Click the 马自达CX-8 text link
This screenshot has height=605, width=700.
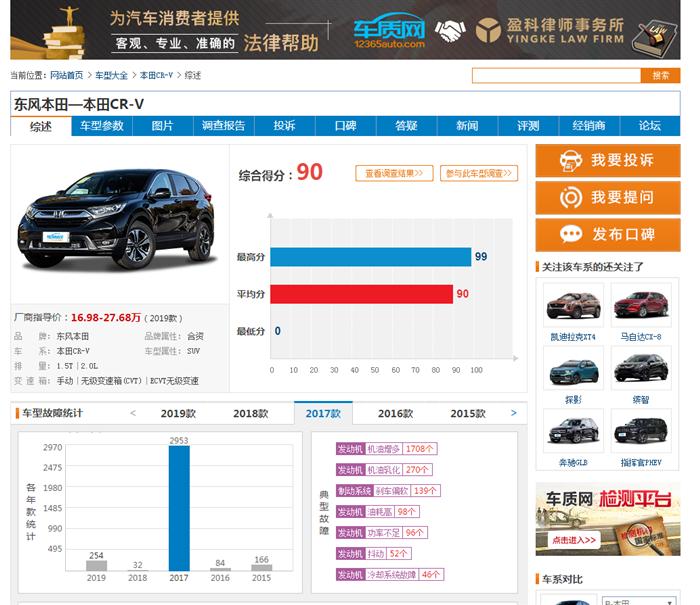pyautogui.click(x=641, y=337)
